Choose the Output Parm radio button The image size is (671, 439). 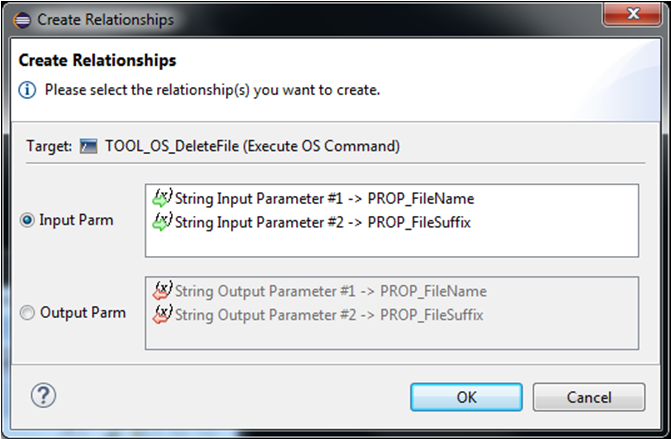[28, 313]
